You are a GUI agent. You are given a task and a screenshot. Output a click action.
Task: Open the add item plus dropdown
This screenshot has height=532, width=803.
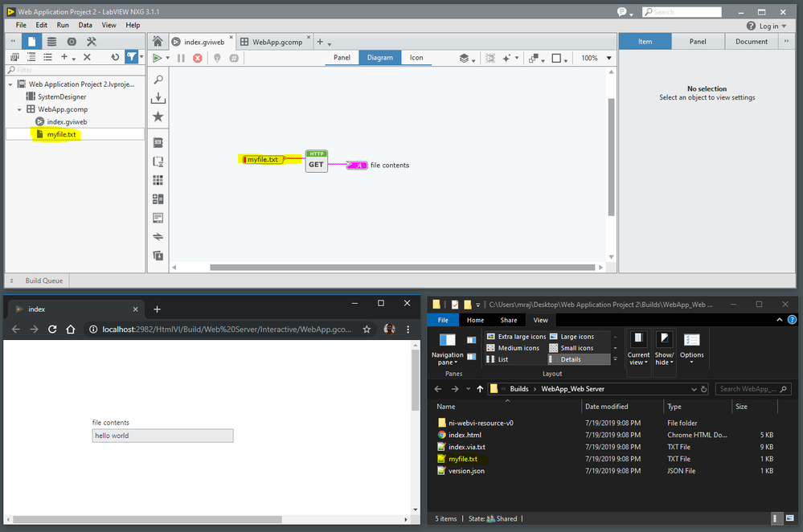click(x=68, y=57)
